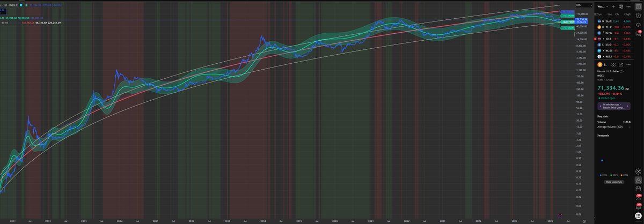Toggle the 2026 seasonals legend
The width and height of the screenshot is (644, 224).
click(604, 175)
